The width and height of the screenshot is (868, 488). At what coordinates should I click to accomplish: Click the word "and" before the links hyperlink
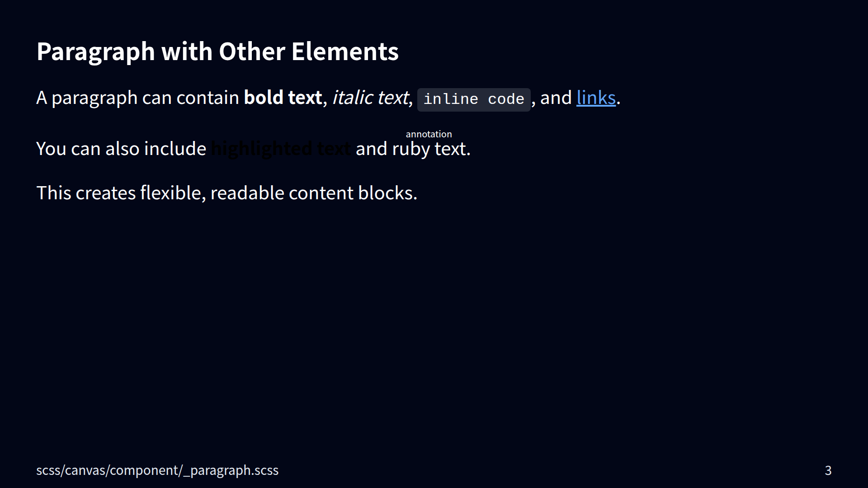click(556, 98)
